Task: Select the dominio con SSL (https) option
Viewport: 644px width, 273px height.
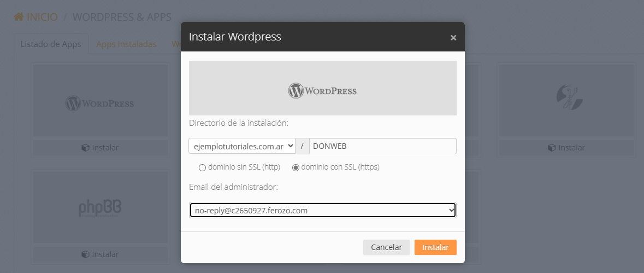Action: (x=296, y=167)
